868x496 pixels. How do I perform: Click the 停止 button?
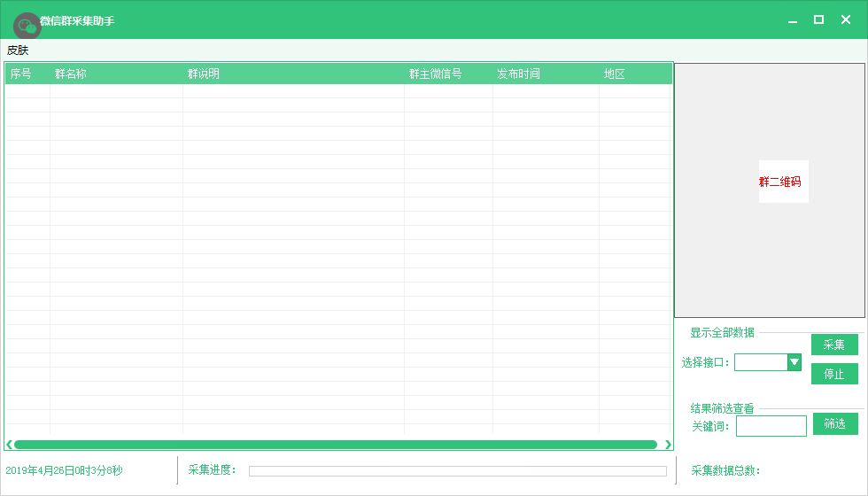(834, 374)
